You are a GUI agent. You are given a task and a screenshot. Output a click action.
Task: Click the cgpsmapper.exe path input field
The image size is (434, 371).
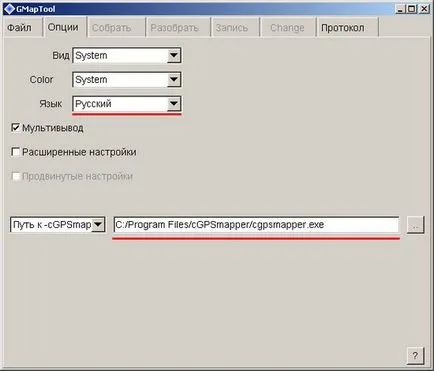coord(256,225)
